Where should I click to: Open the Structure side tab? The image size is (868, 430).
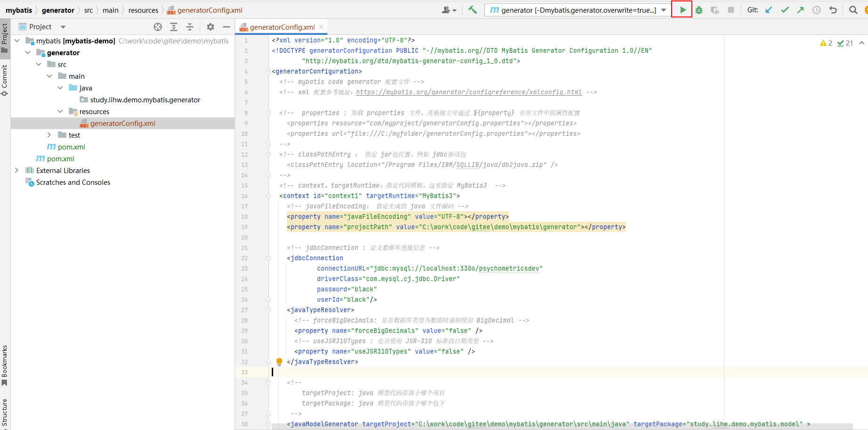tap(5, 413)
